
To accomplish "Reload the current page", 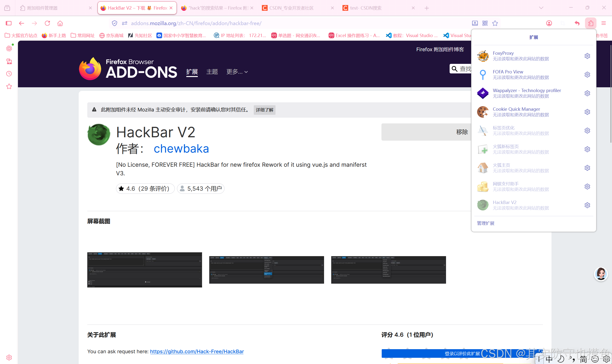I will [x=47, y=23].
